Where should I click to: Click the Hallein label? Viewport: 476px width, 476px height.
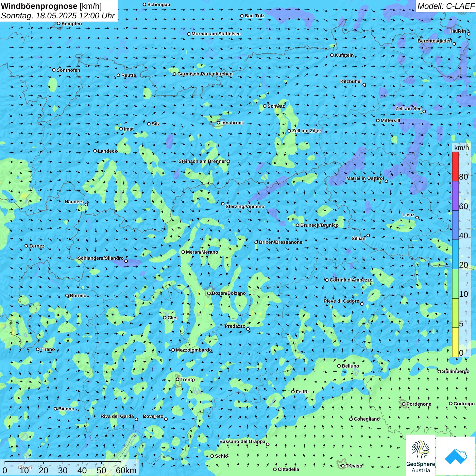(x=458, y=31)
